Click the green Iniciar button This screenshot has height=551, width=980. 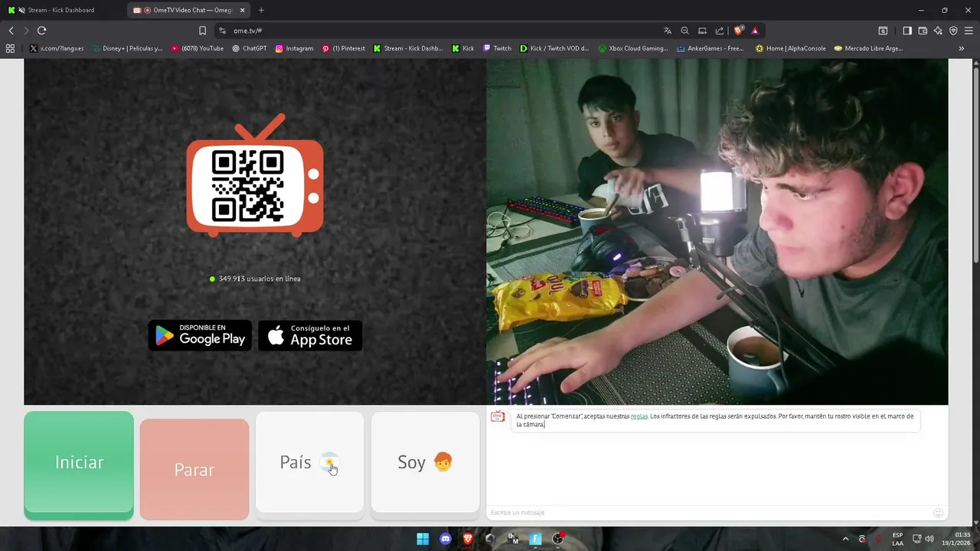[x=79, y=465]
